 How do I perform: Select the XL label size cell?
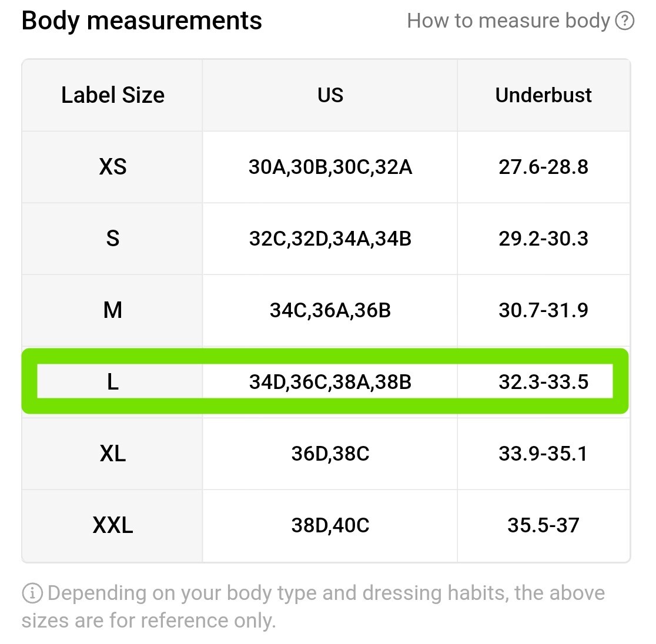point(112,454)
